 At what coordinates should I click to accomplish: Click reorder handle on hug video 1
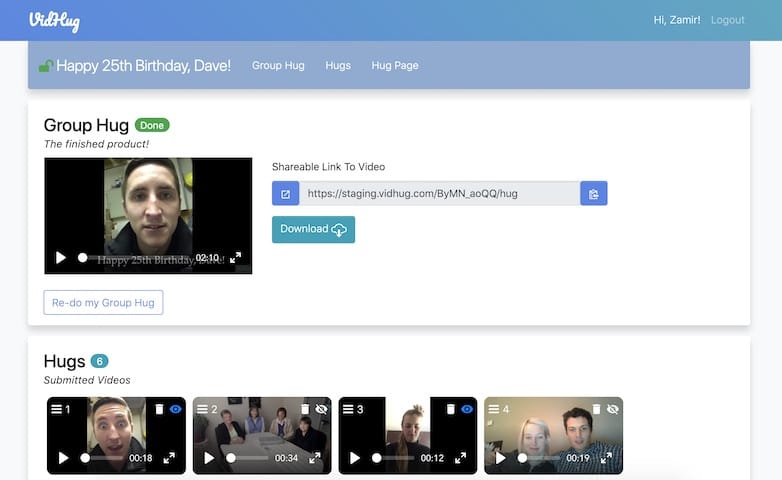(56, 409)
